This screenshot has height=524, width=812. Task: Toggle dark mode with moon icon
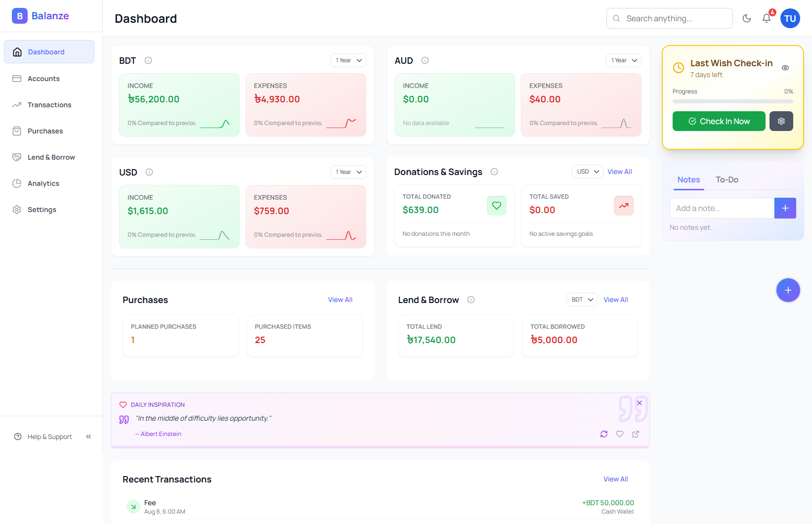coord(747,18)
